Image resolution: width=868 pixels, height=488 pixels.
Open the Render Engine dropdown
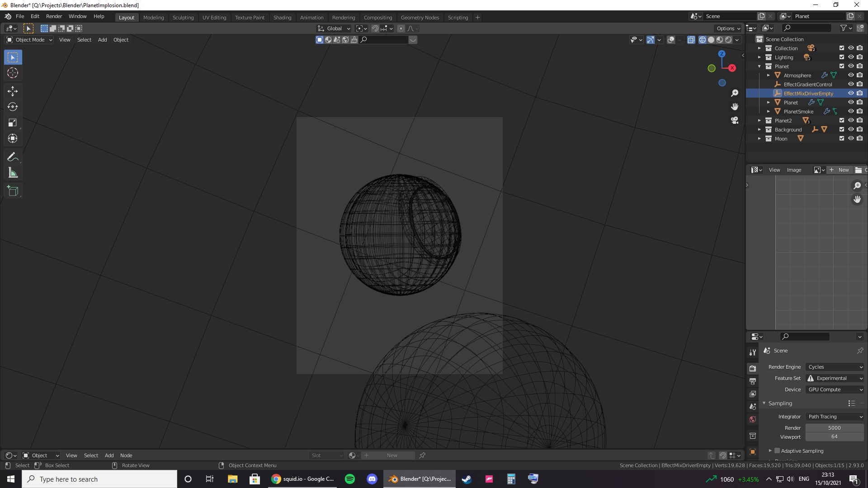tap(835, 367)
